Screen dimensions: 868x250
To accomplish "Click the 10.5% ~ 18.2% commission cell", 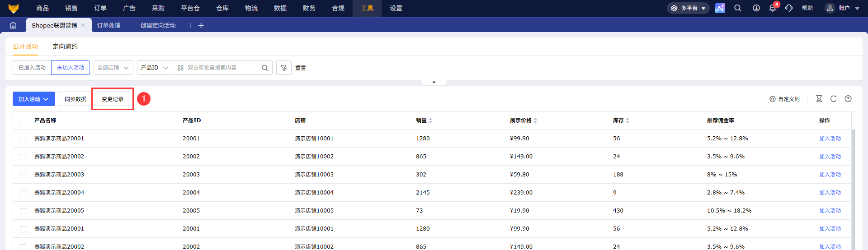I will click(x=729, y=211).
